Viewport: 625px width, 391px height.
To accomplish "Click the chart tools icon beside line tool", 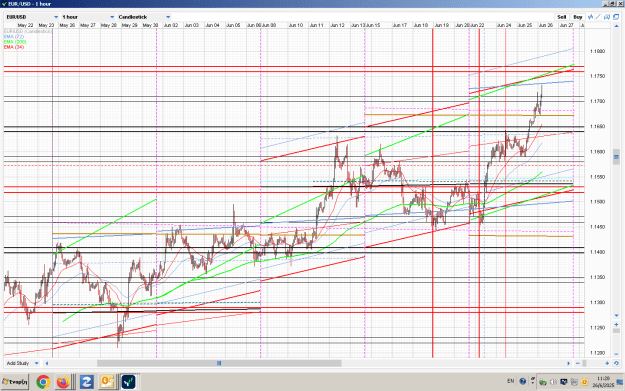I will point(607,17).
